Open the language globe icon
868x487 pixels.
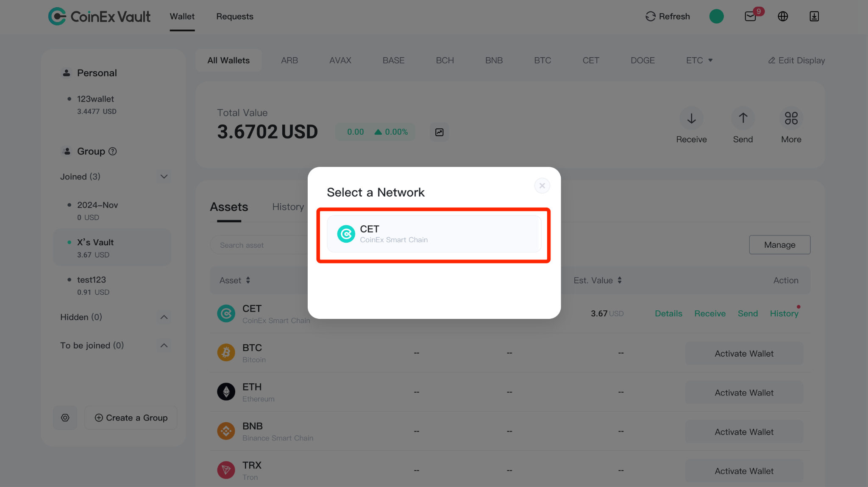783,17
